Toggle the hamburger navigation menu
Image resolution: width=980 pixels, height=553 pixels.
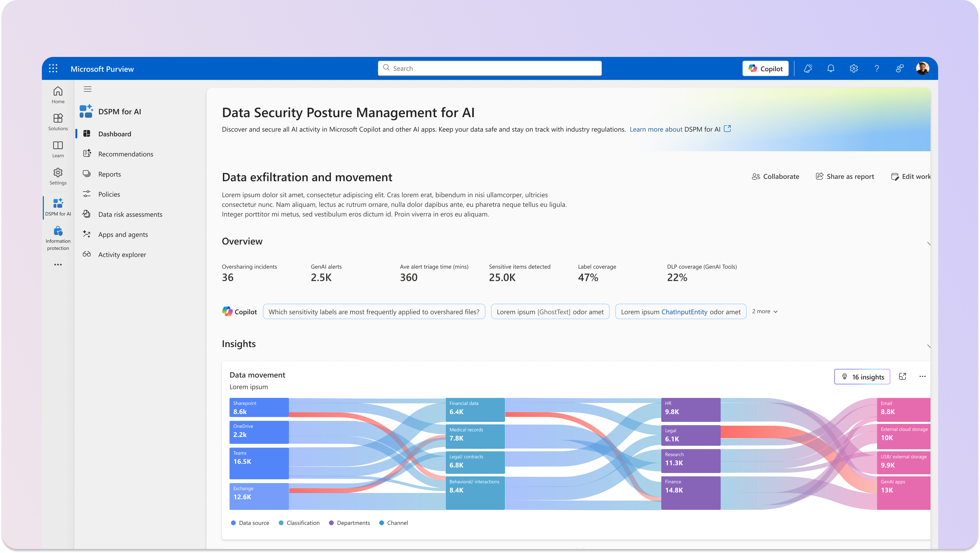point(87,89)
